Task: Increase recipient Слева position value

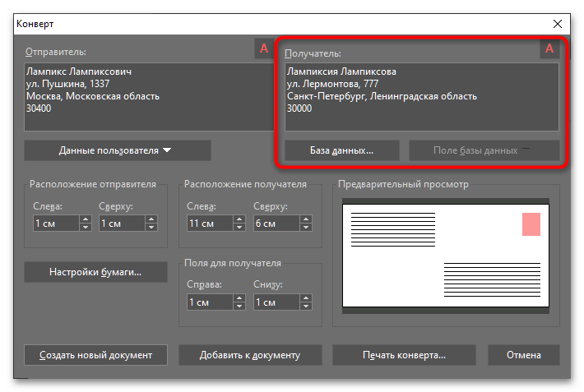Action: [x=239, y=219]
